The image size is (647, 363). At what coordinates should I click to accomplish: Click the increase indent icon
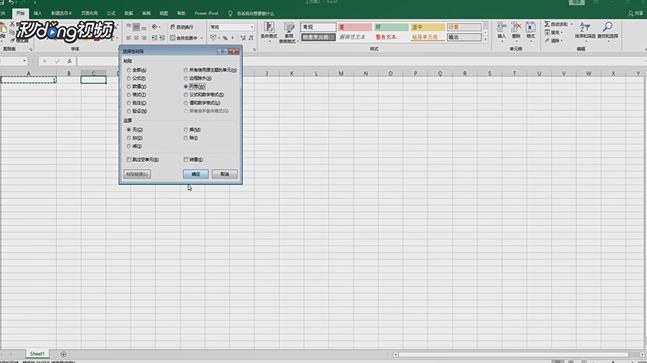click(162, 38)
